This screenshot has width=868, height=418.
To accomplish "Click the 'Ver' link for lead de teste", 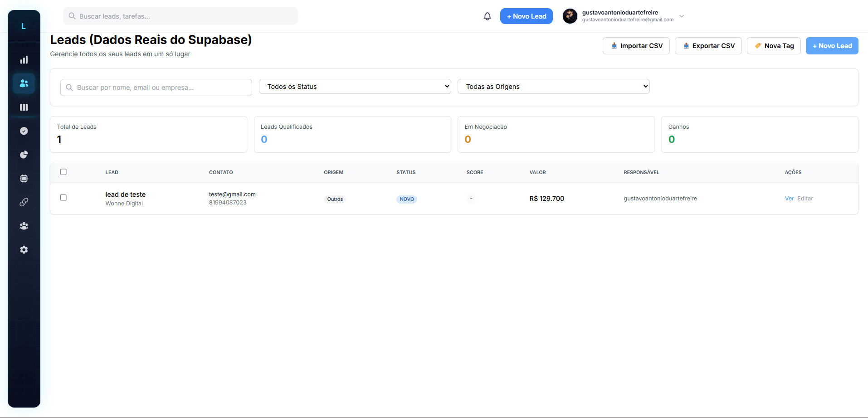I will click(789, 199).
